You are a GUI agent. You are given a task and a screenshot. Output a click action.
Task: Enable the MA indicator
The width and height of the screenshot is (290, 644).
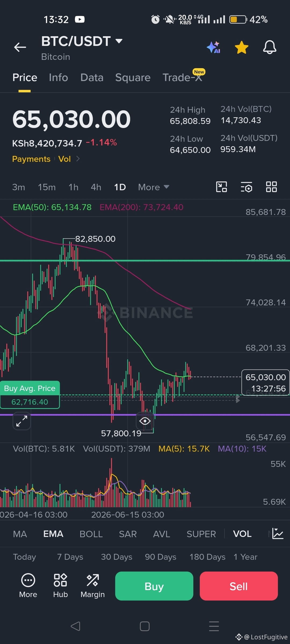tap(20, 534)
